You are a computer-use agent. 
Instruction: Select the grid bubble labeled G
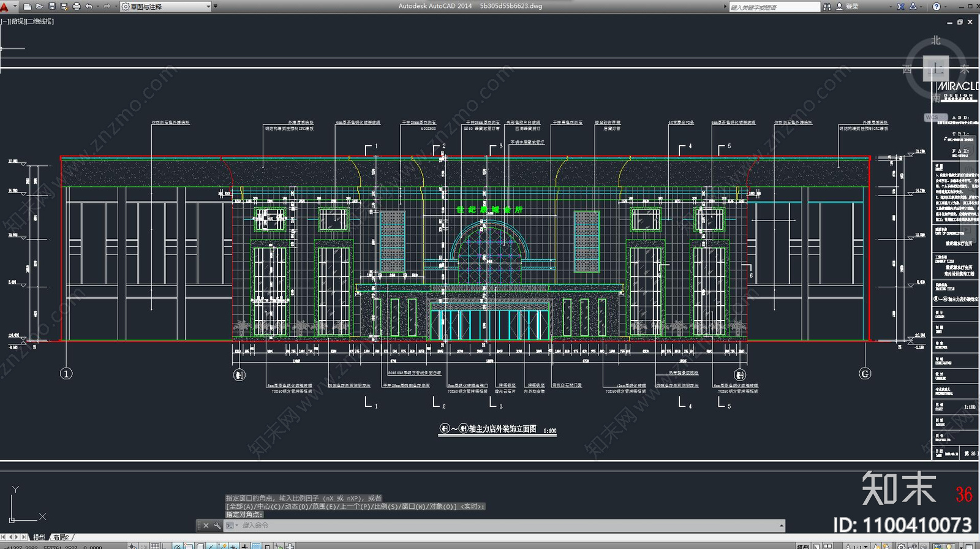pos(865,374)
